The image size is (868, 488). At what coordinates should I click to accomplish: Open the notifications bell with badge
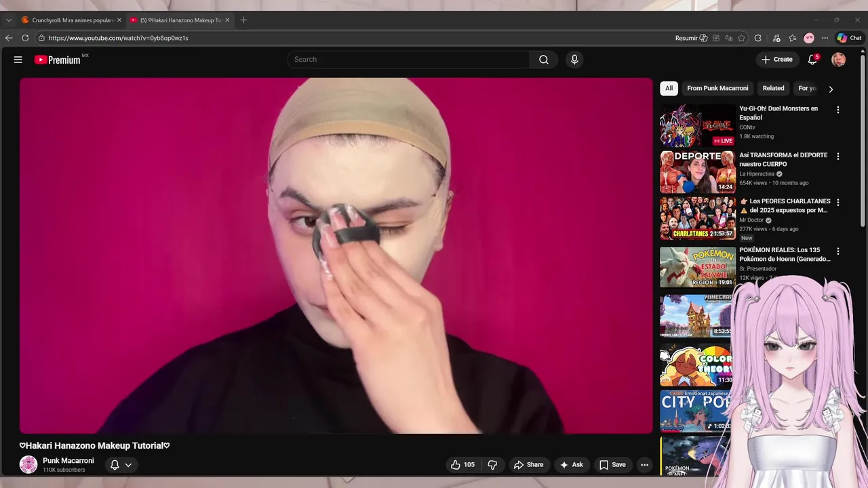(812, 60)
